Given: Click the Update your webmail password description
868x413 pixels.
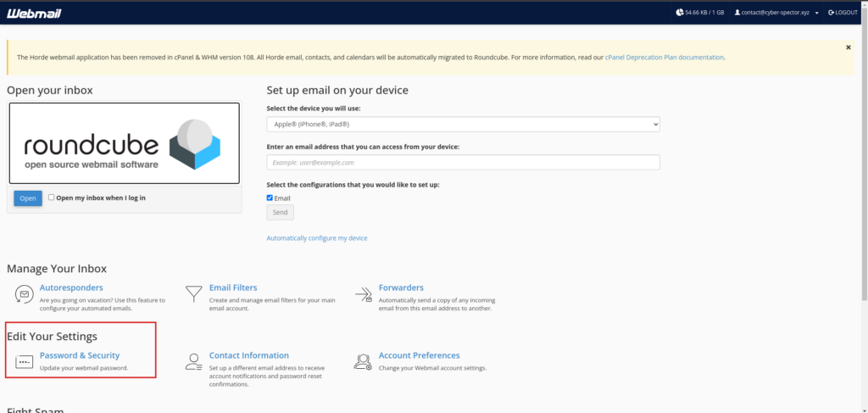Looking at the screenshot, I should (x=84, y=367).
